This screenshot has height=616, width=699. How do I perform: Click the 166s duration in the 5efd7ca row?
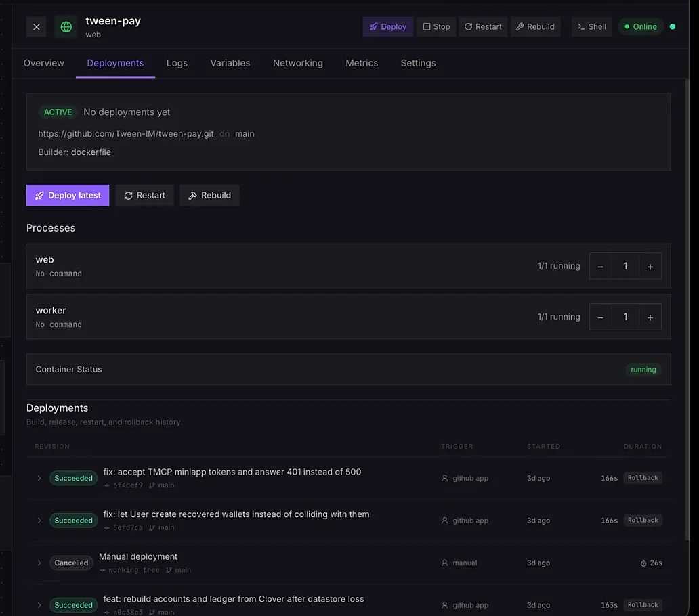click(x=609, y=521)
